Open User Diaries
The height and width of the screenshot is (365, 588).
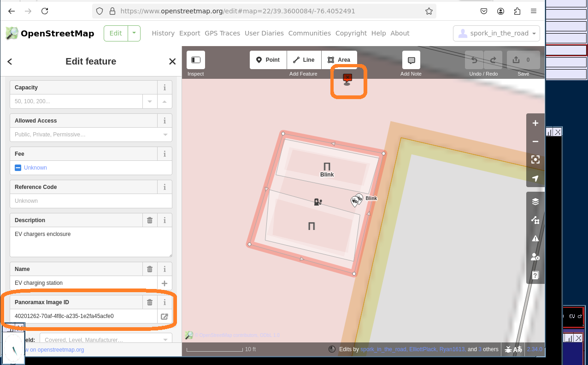265,33
